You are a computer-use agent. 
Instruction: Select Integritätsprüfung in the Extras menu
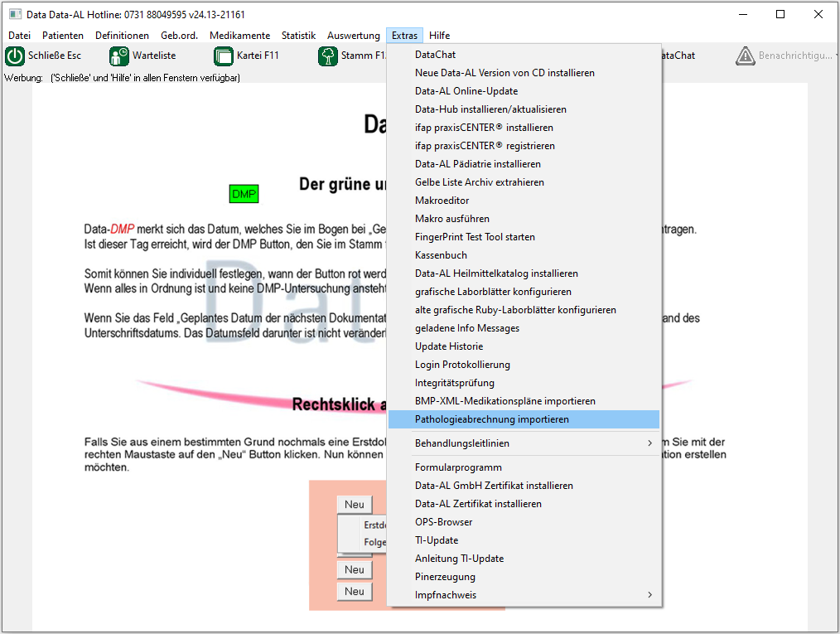tap(454, 383)
